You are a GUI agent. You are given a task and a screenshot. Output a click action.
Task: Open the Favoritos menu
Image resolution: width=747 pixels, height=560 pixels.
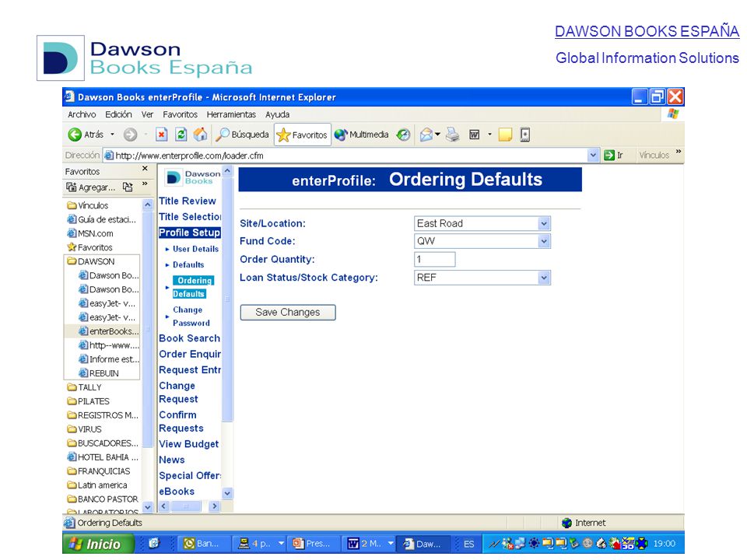point(180,114)
